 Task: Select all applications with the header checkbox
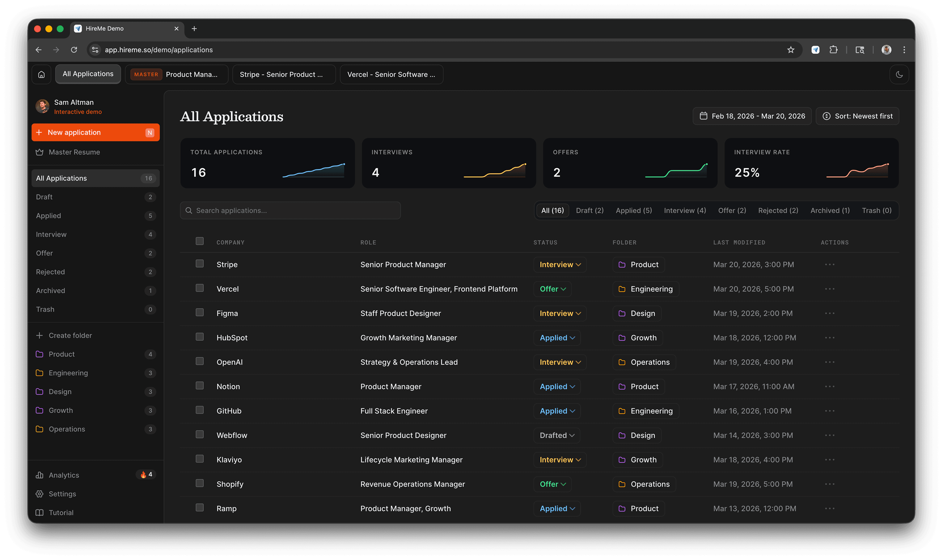point(200,241)
